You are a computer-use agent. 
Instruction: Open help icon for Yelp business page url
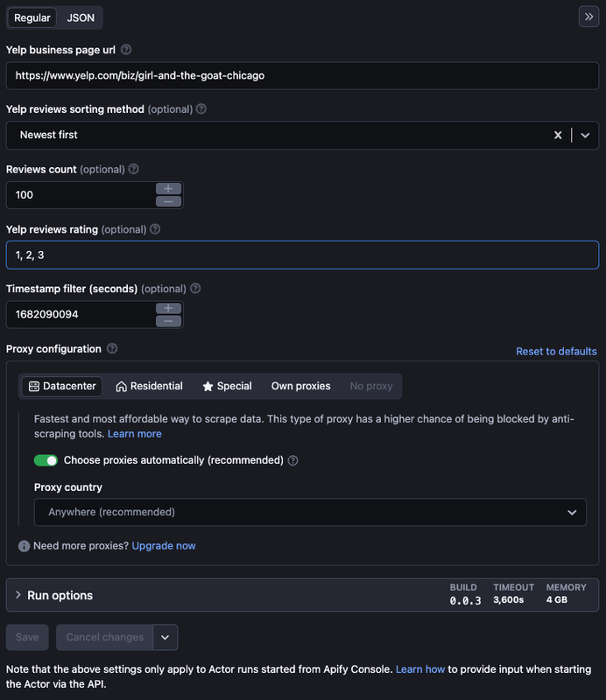pos(126,50)
